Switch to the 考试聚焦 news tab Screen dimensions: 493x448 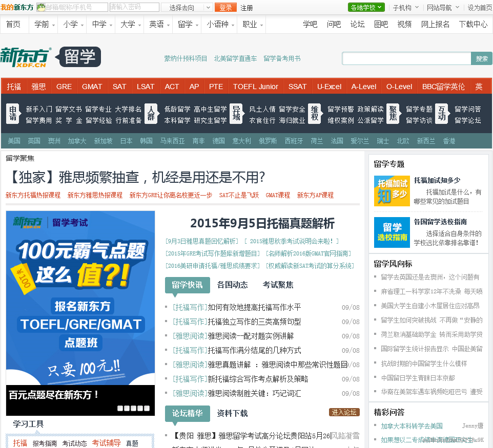coord(278,285)
